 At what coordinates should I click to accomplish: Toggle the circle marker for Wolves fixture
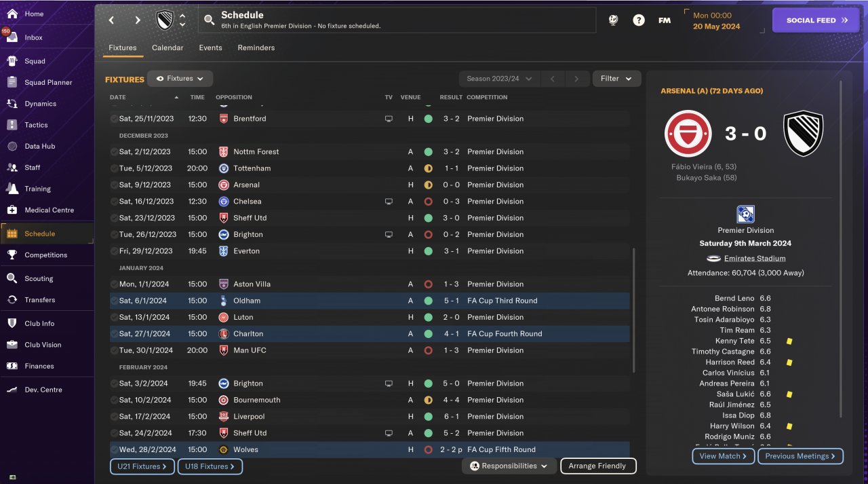(114, 449)
